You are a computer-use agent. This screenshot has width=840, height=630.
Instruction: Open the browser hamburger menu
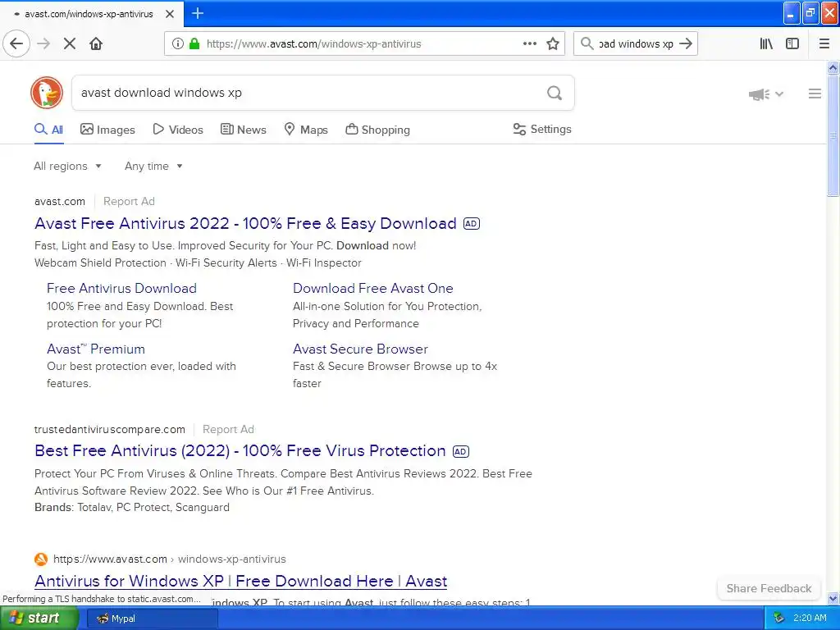(824, 43)
